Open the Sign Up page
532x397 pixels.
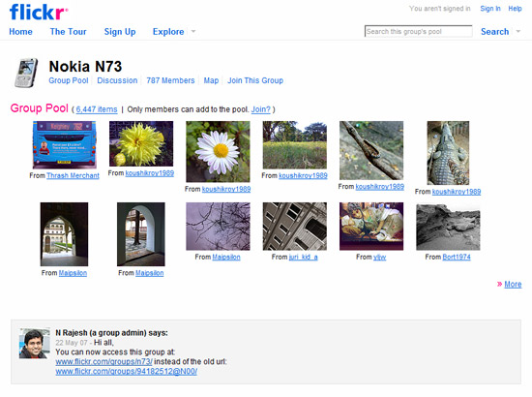tap(120, 32)
